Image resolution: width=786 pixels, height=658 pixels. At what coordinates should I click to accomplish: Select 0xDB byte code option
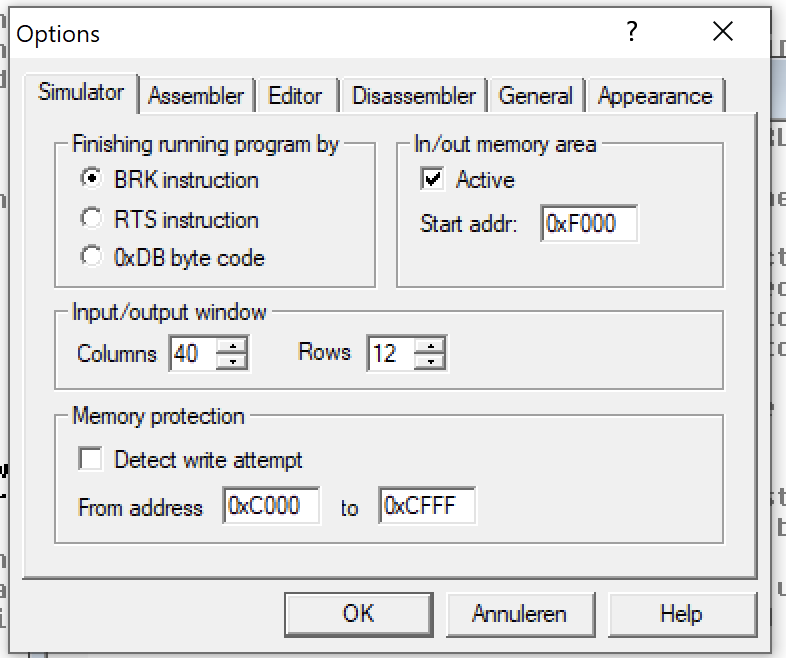point(92,257)
